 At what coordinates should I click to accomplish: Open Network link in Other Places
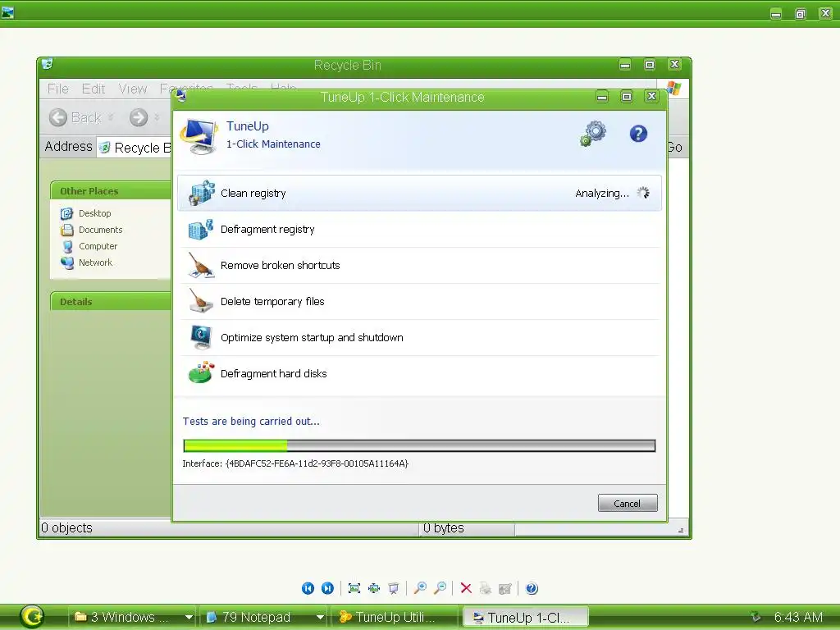click(x=95, y=262)
